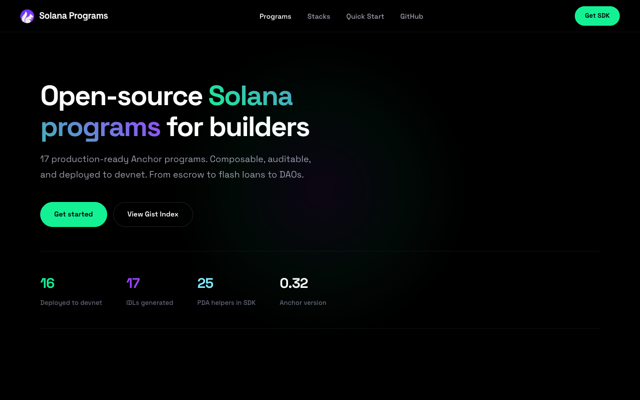Open the Solana Programs brand title link
The image size is (640, 400).
(73, 16)
